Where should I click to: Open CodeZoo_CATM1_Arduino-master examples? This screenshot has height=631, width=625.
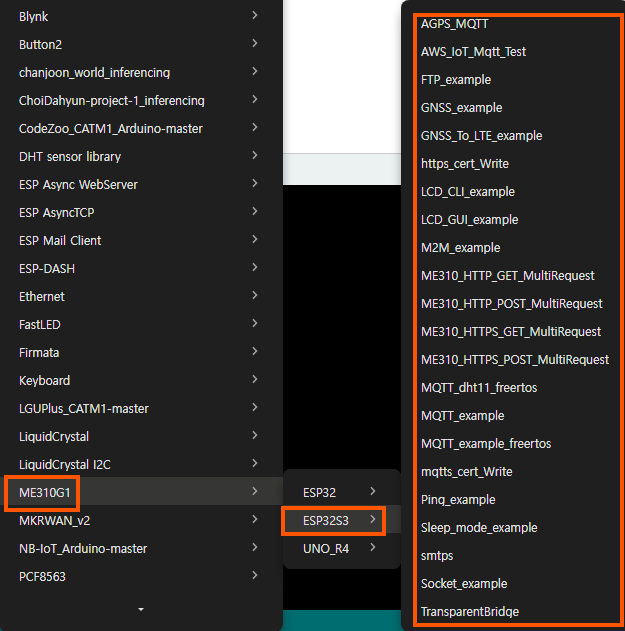coord(141,128)
